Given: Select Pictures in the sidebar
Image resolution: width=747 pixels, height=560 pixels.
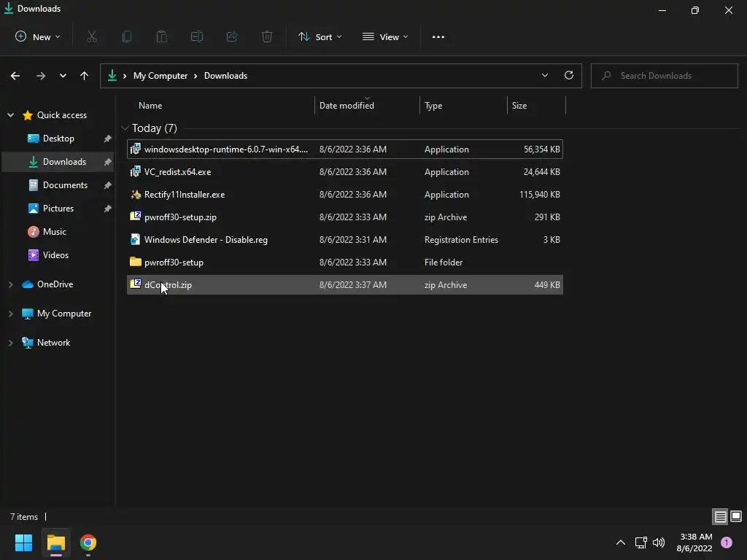Looking at the screenshot, I should [x=58, y=209].
